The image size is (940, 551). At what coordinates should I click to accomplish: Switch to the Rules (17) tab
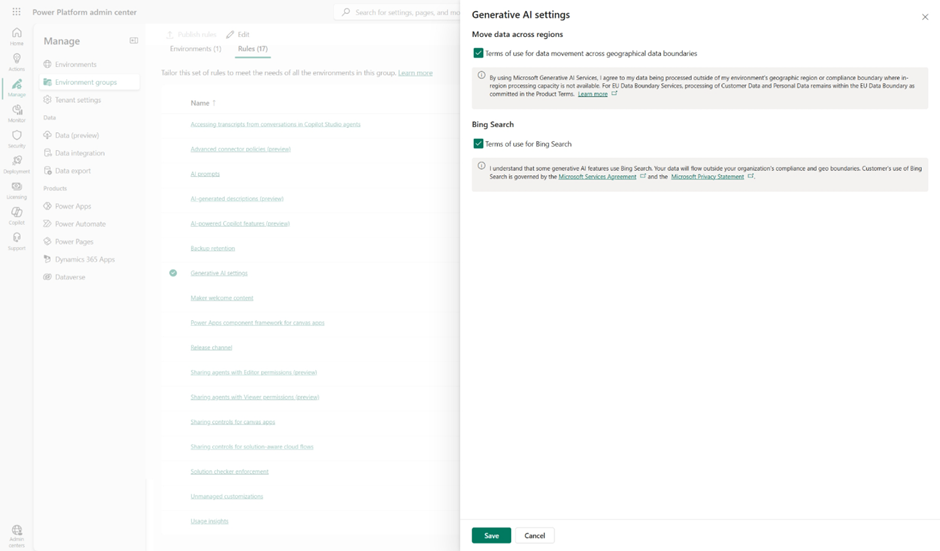[x=253, y=49]
